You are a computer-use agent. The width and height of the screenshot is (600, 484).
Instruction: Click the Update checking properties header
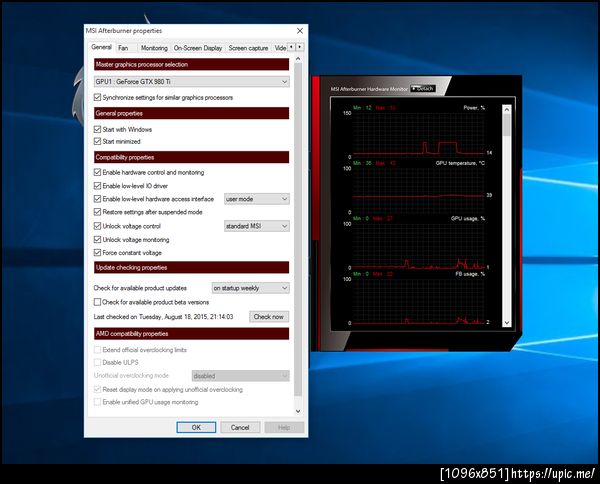(x=191, y=267)
